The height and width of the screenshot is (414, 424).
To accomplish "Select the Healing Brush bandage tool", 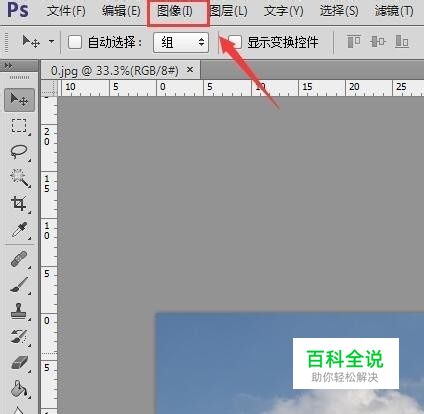I will [x=19, y=259].
